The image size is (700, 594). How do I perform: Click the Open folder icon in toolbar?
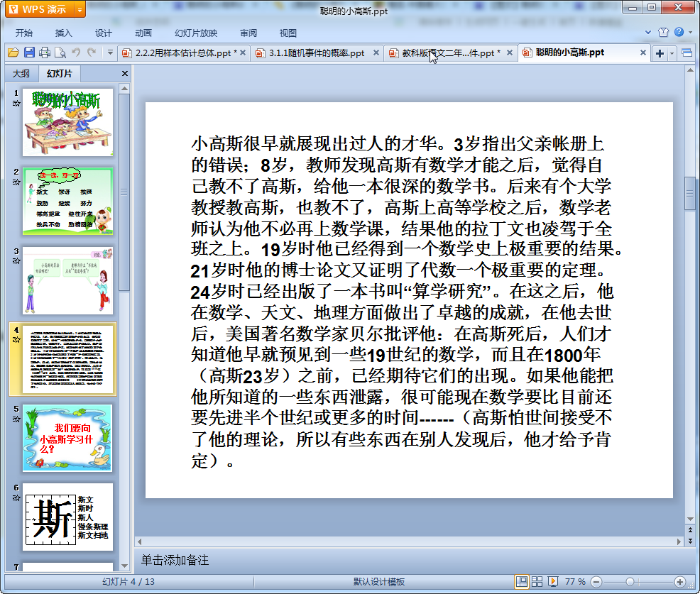point(13,53)
